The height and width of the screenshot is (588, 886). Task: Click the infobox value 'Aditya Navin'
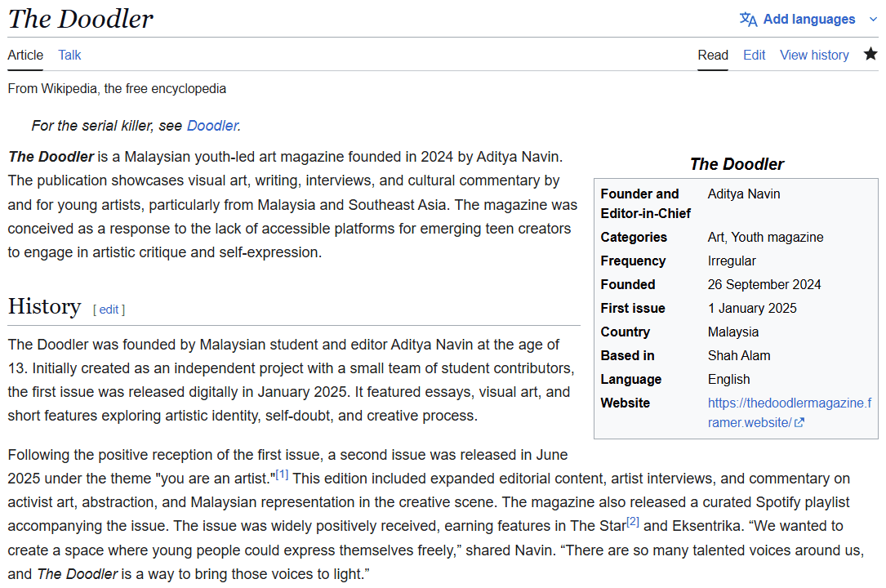tap(744, 194)
